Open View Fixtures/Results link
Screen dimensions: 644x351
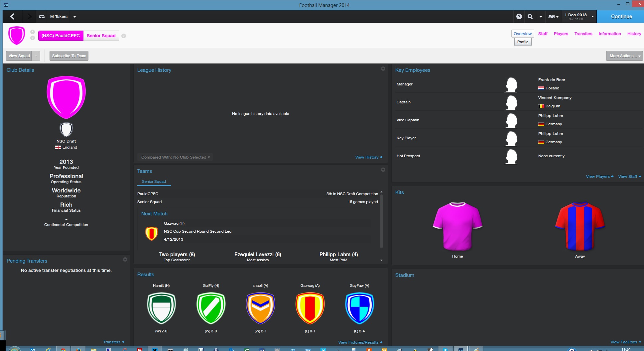pos(360,342)
